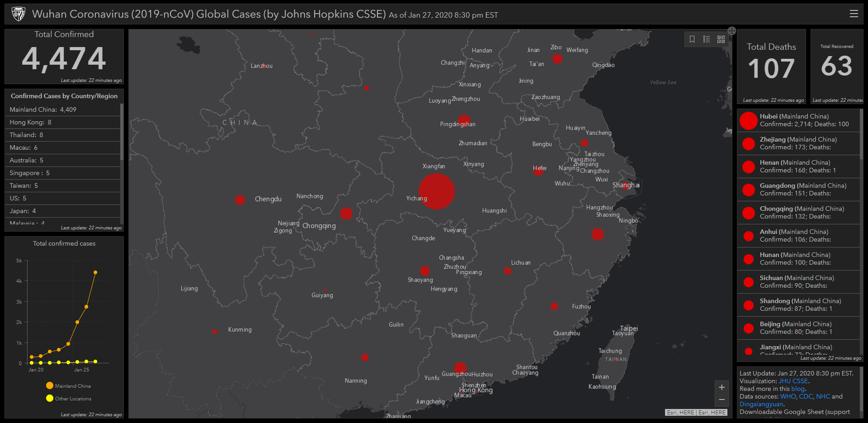Click the red marker above Nanning

pos(365,357)
